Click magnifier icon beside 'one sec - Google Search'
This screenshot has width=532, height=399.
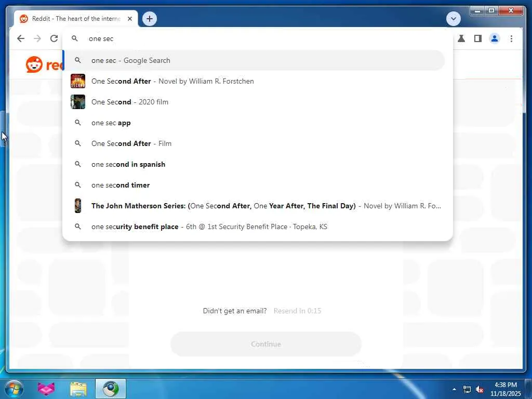pyautogui.click(x=78, y=60)
